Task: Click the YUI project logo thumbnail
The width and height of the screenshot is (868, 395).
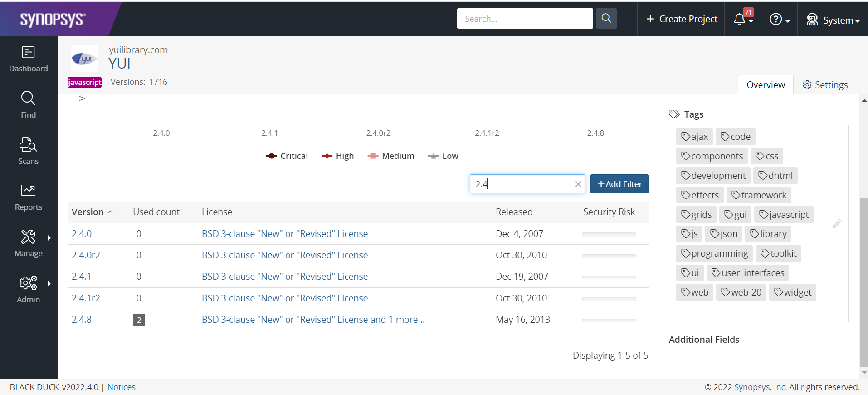Action: tap(85, 59)
